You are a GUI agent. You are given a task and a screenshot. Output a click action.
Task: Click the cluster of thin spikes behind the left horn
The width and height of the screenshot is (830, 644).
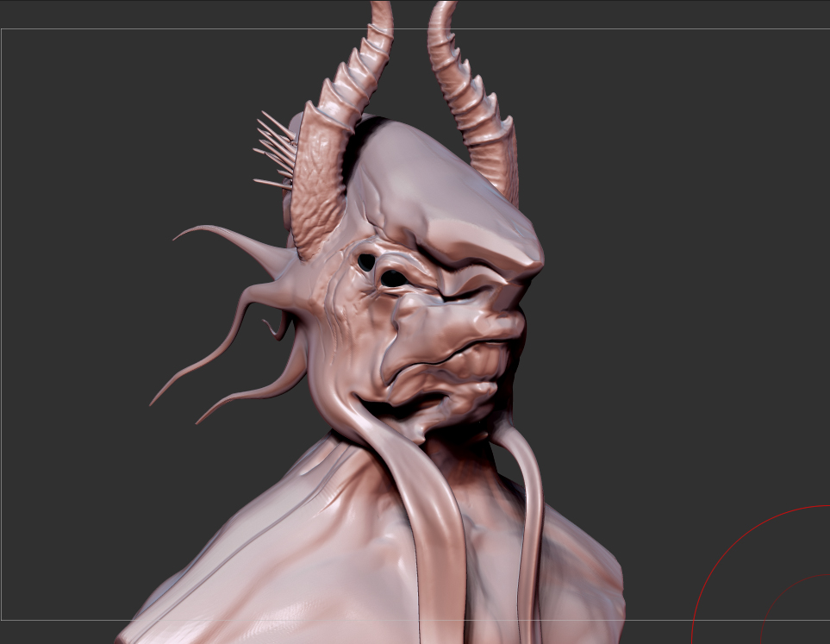tap(274, 151)
